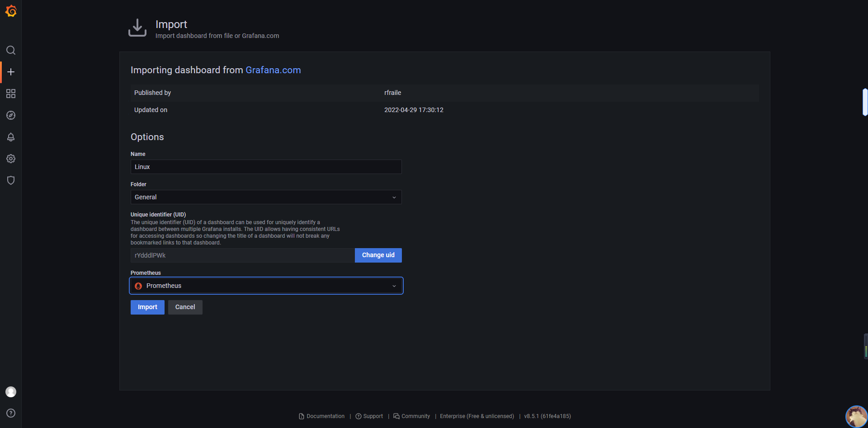Click the white scrollbar handle at right edge
Screen dimensions: 868x428
coord(865,102)
